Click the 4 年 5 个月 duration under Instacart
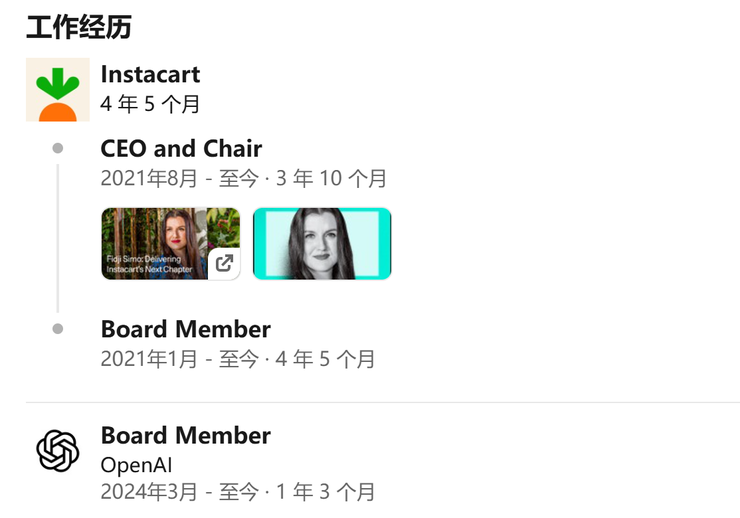The image size is (740, 518). click(x=150, y=104)
